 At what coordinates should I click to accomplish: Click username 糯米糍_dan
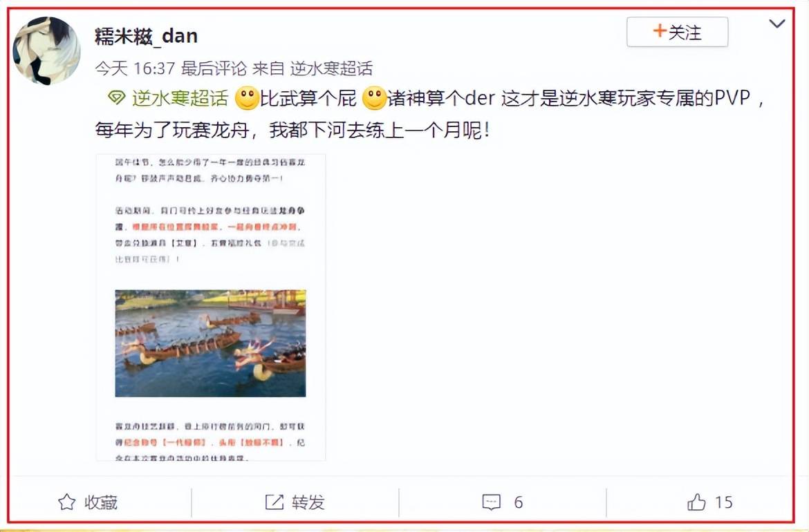click(x=146, y=36)
